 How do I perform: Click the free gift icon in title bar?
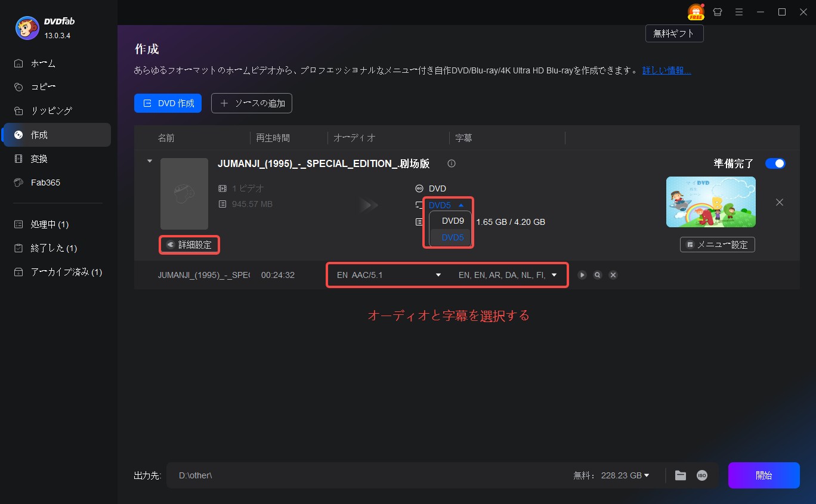click(696, 12)
